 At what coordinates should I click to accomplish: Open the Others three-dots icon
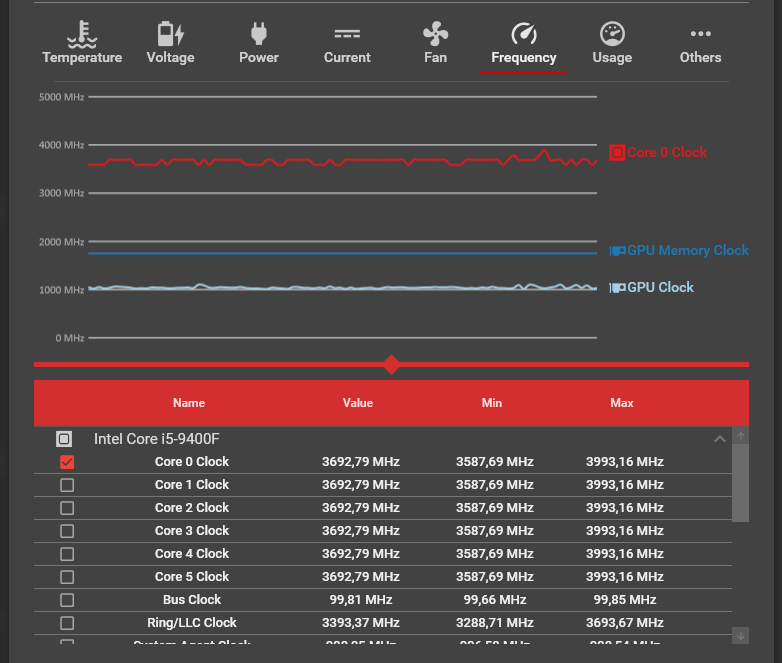point(700,34)
